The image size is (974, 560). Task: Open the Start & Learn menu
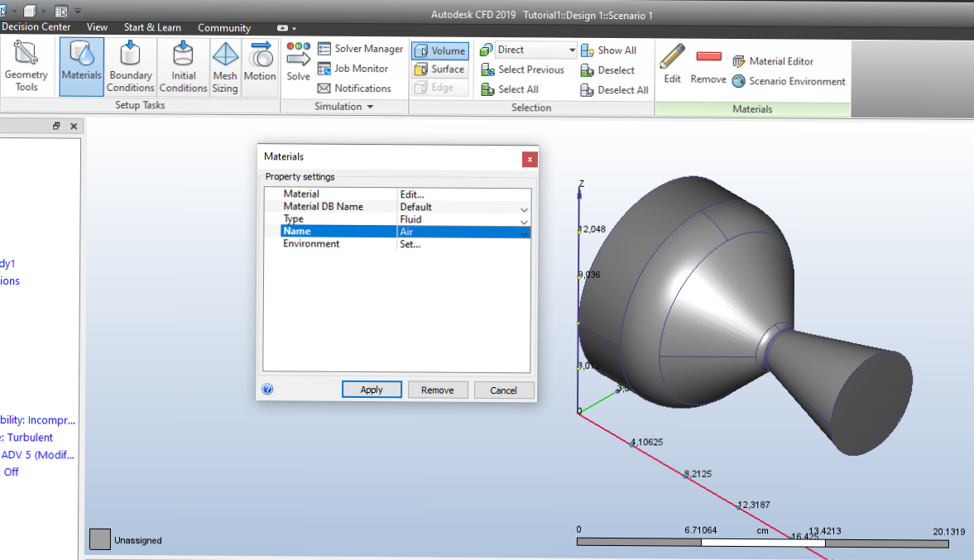click(152, 27)
